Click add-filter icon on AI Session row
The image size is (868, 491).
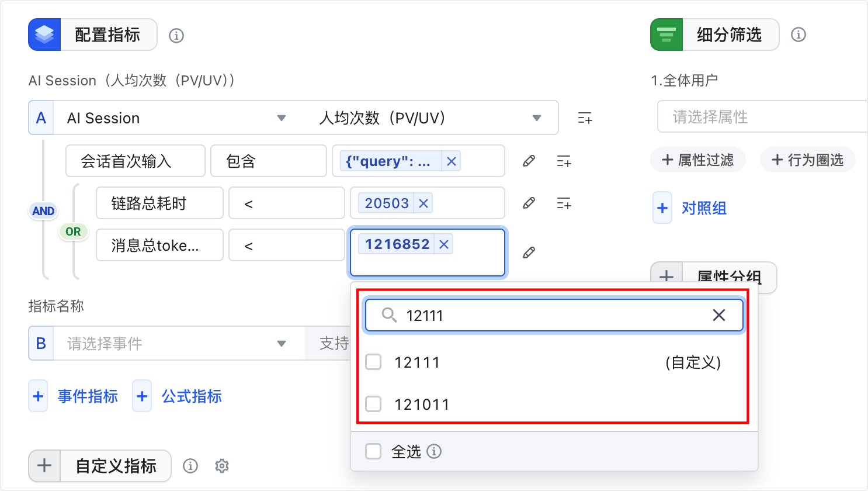585,118
